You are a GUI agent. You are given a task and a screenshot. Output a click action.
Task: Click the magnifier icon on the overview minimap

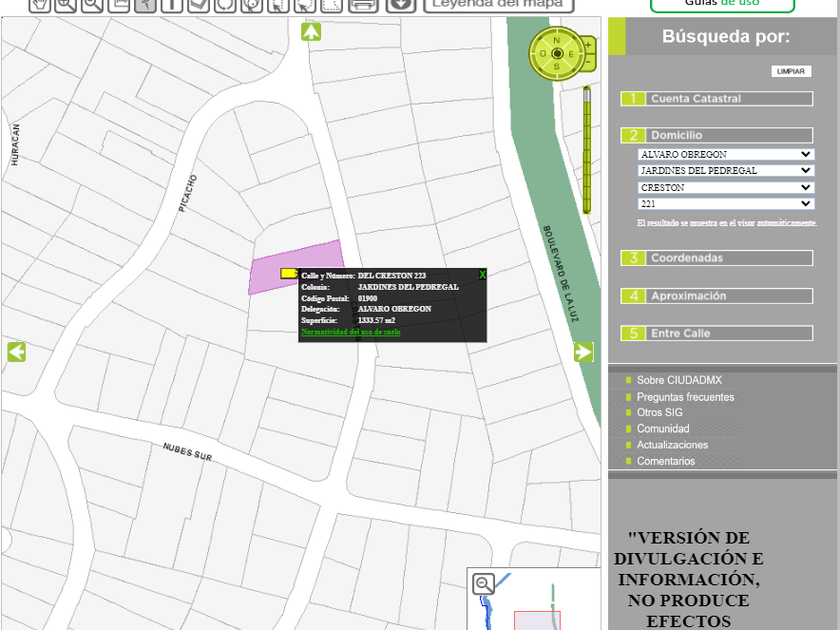[484, 584]
